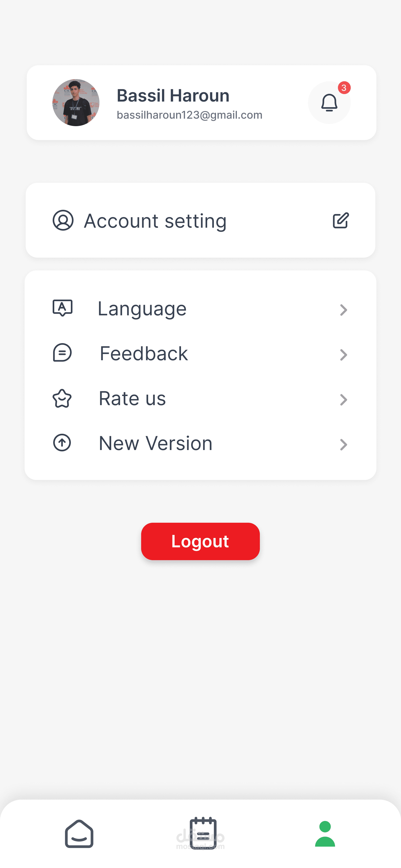401x868 pixels.
Task: Open Bassil Haroun's profile photo
Action: pyautogui.click(x=76, y=103)
